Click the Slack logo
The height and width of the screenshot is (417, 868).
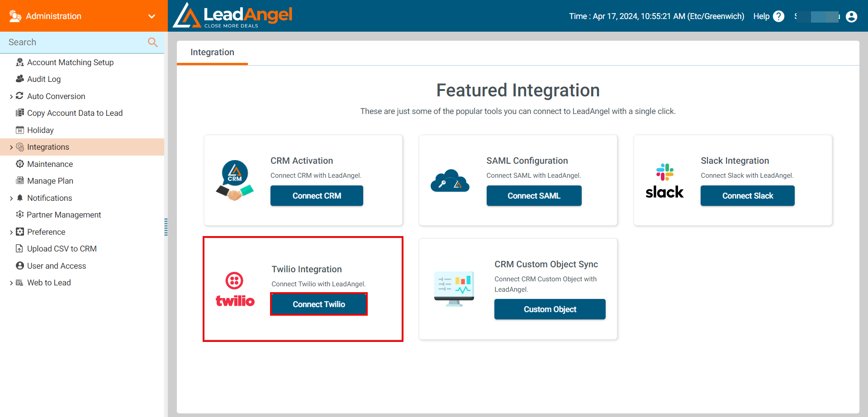tap(664, 181)
